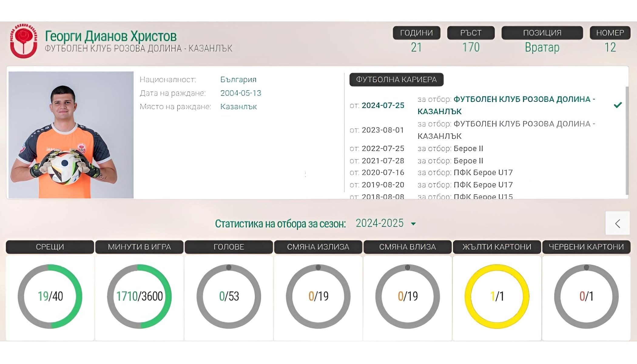Click the 0/1 red cards ring
637x364 pixels.
coord(586,296)
